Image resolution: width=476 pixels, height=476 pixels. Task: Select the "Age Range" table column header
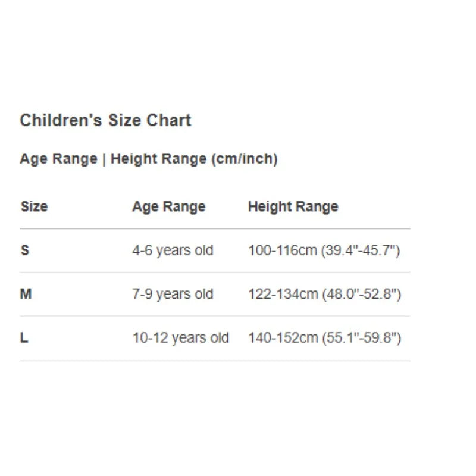[x=168, y=207]
